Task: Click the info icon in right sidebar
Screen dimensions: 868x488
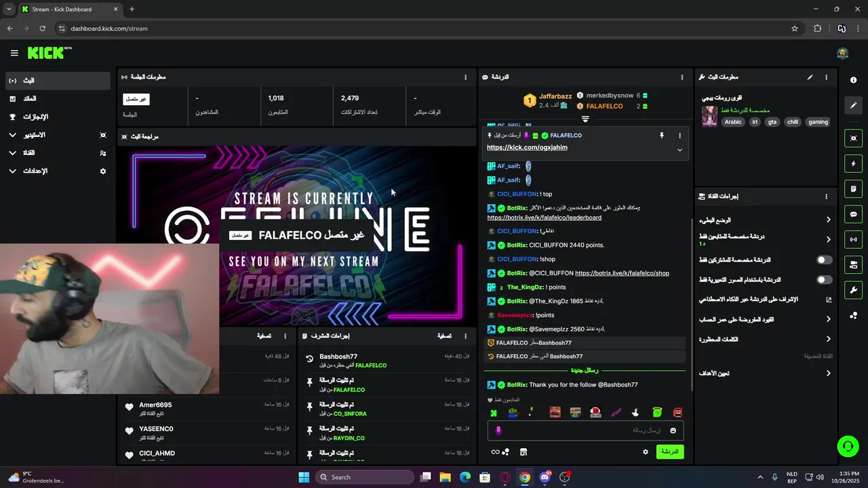Action: click(853, 80)
